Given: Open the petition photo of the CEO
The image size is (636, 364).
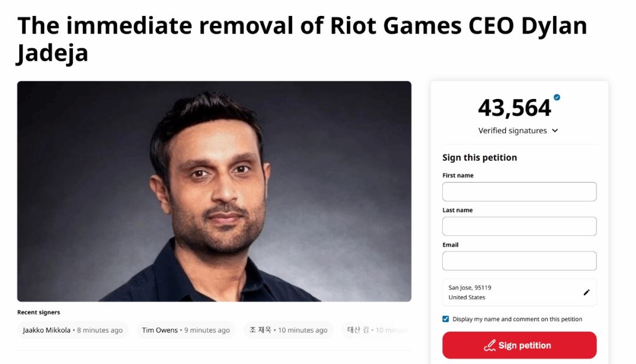Looking at the screenshot, I should (214, 191).
